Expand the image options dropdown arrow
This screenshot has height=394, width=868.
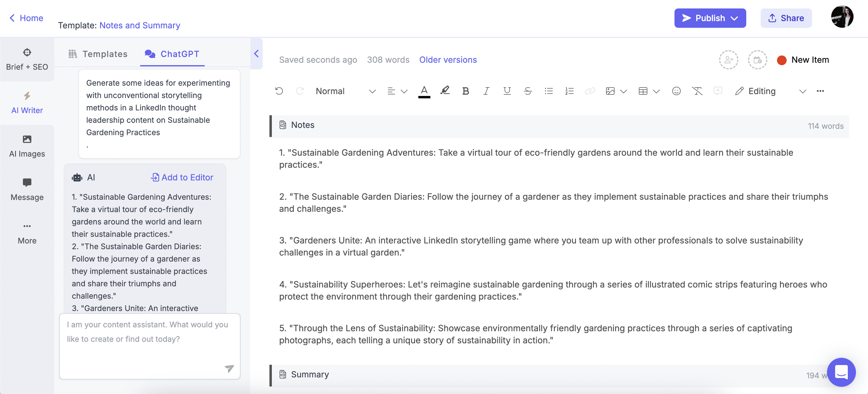(623, 91)
